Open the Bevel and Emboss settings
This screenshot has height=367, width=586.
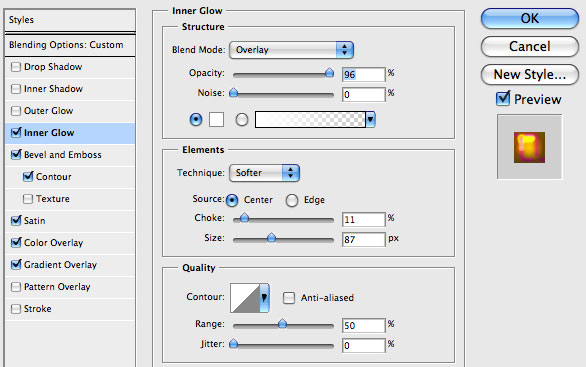pos(63,155)
